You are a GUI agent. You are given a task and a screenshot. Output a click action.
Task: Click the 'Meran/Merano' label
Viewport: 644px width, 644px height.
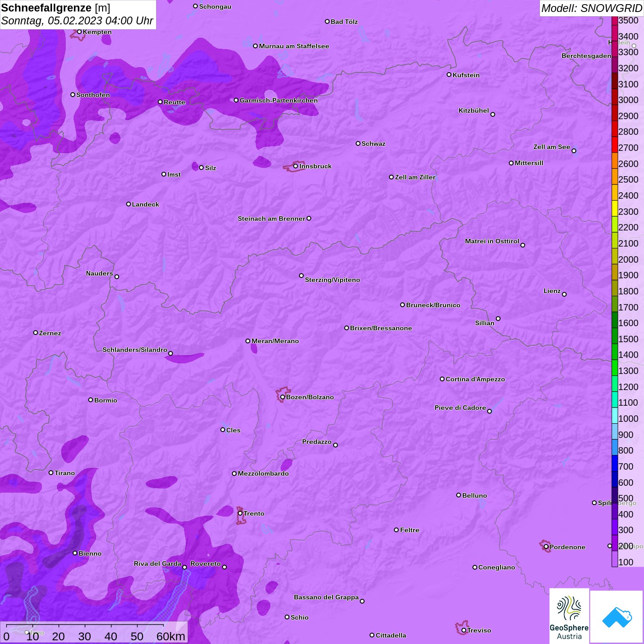click(x=275, y=341)
